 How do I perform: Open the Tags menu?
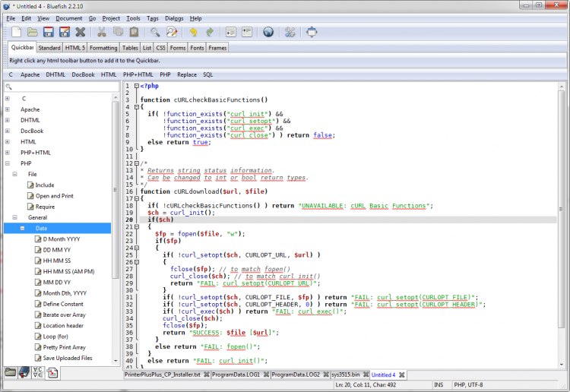(x=153, y=17)
